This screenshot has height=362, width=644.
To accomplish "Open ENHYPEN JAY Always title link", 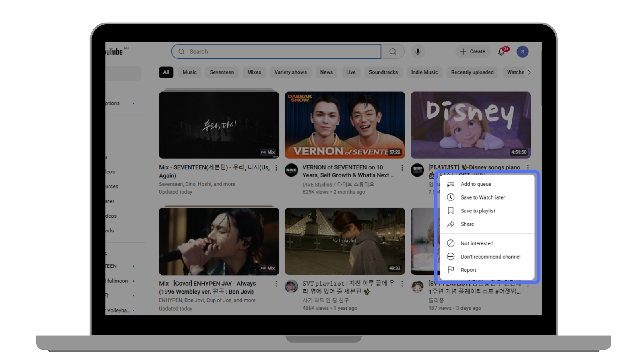I will (x=207, y=288).
